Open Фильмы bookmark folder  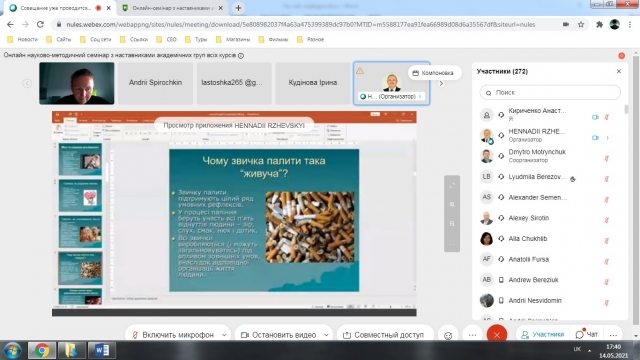coord(273,40)
